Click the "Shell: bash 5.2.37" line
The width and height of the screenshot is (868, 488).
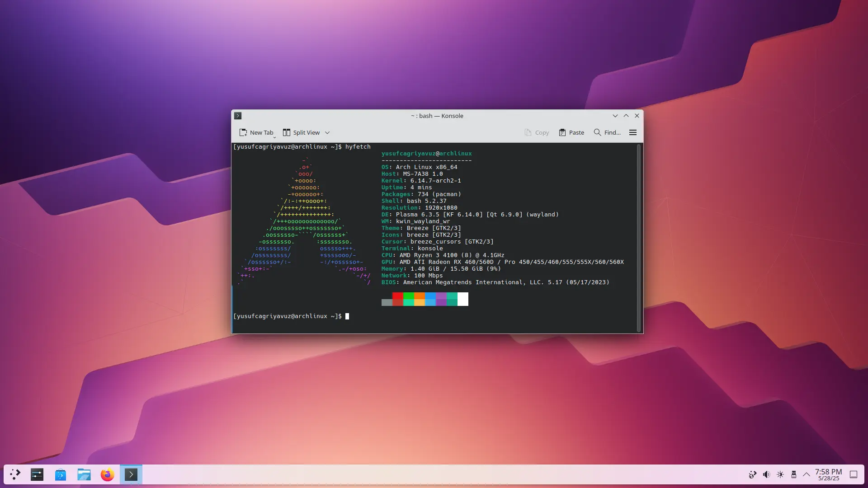click(414, 201)
